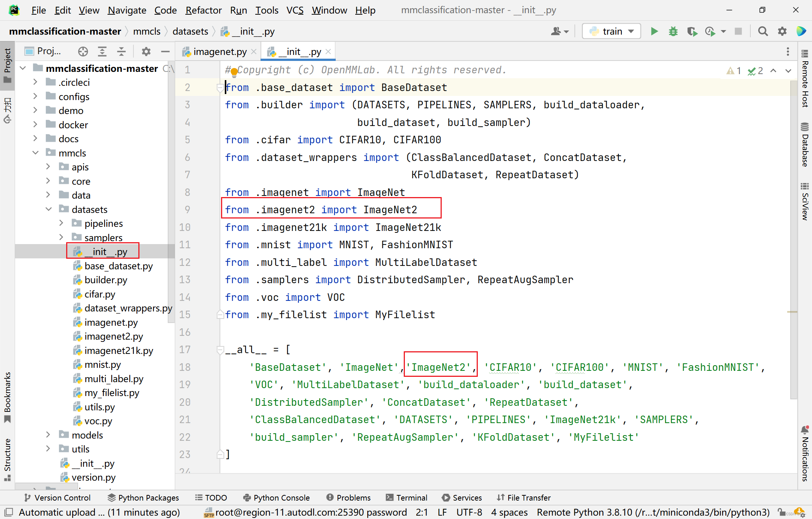Open the File menu
This screenshot has width=812, height=519.
point(38,10)
